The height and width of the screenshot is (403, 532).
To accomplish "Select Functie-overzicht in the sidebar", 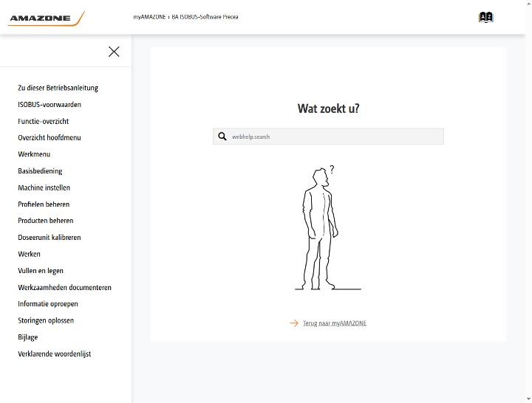I will (x=44, y=121).
